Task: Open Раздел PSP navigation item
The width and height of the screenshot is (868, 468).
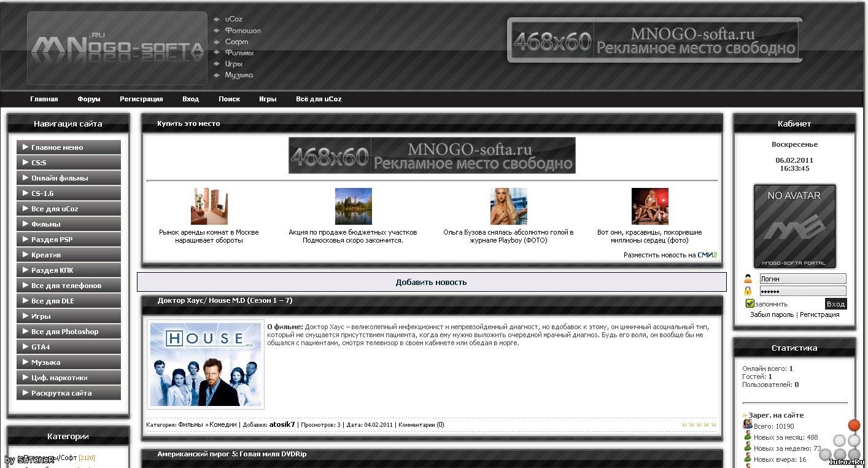Action: pos(69,240)
